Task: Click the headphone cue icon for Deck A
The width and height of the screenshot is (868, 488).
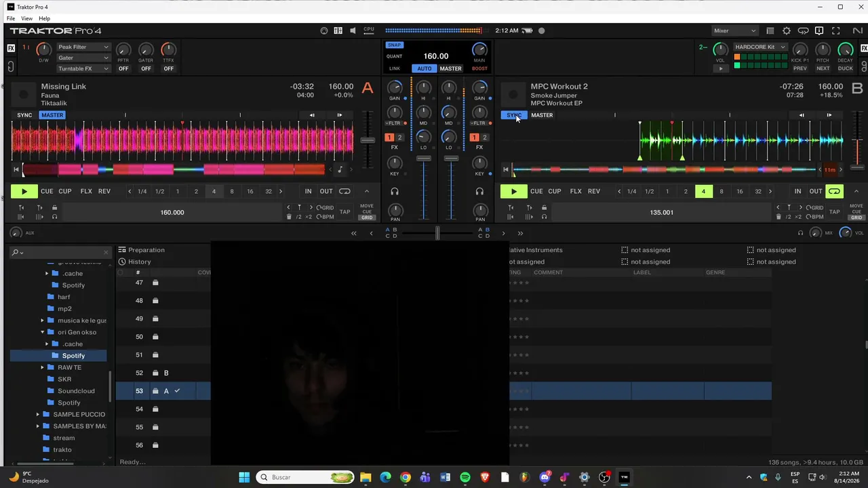Action: (x=395, y=192)
